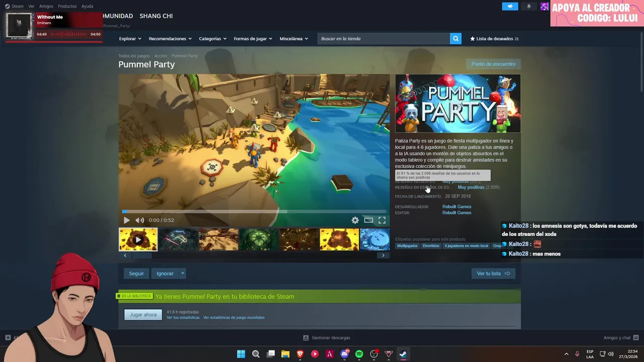Open system volume speaker icon

click(x=611, y=354)
